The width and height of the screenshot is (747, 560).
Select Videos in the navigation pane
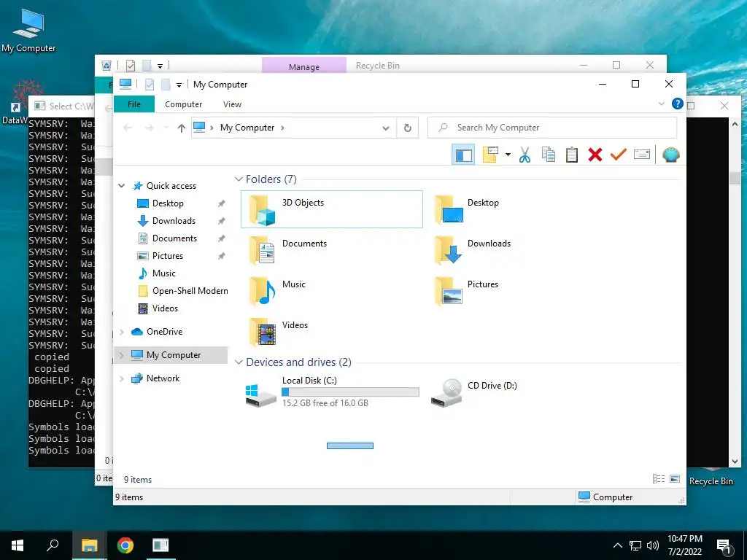pyautogui.click(x=165, y=308)
